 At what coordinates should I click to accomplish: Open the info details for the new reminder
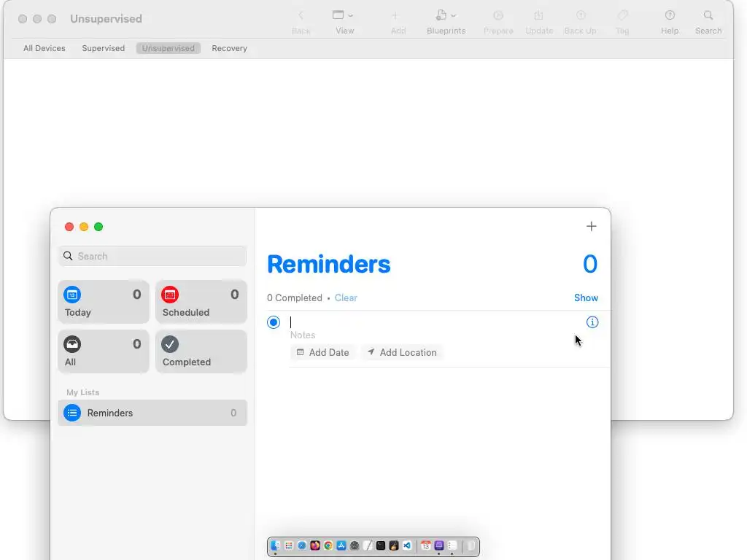592,322
